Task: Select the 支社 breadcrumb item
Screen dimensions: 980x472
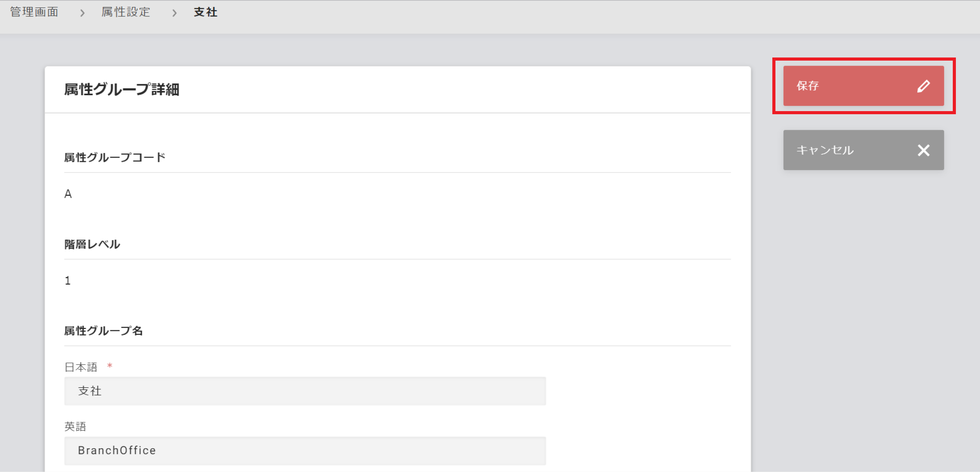Action: [206, 12]
